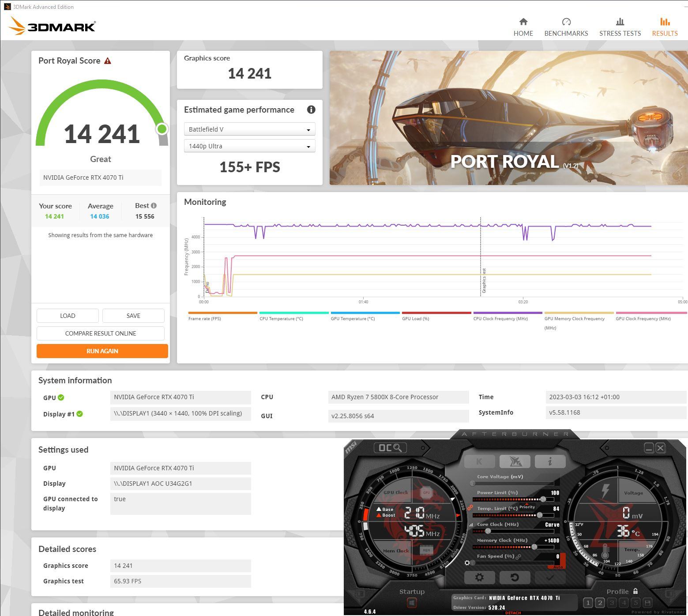Toggle Afterburner apply-at-Startup Windows button
Screen dimensions: 688x616
point(412,602)
